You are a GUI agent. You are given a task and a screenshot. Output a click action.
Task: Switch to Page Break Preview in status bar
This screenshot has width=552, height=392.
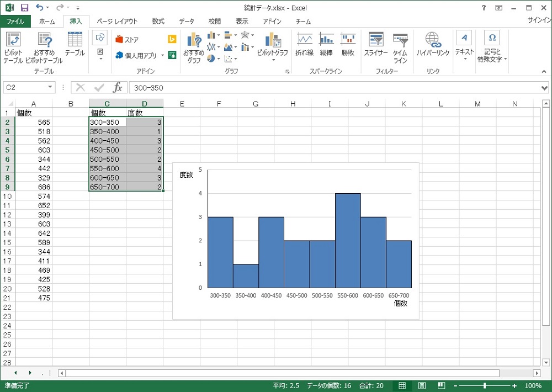(442, 386)
